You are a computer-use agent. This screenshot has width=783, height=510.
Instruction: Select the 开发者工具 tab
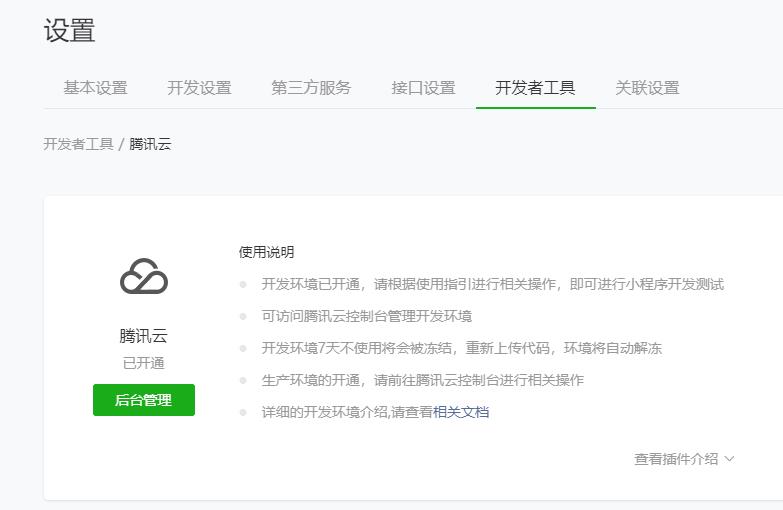click(535, 88)
